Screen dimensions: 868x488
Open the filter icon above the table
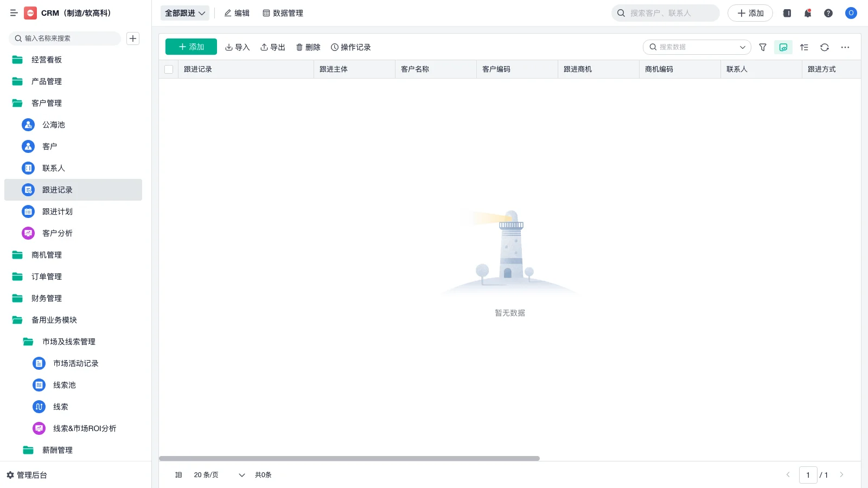(x=763, y=47)
